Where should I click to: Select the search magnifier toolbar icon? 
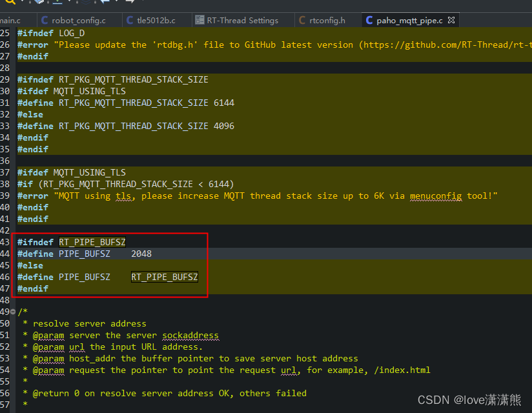coord(10,3)
